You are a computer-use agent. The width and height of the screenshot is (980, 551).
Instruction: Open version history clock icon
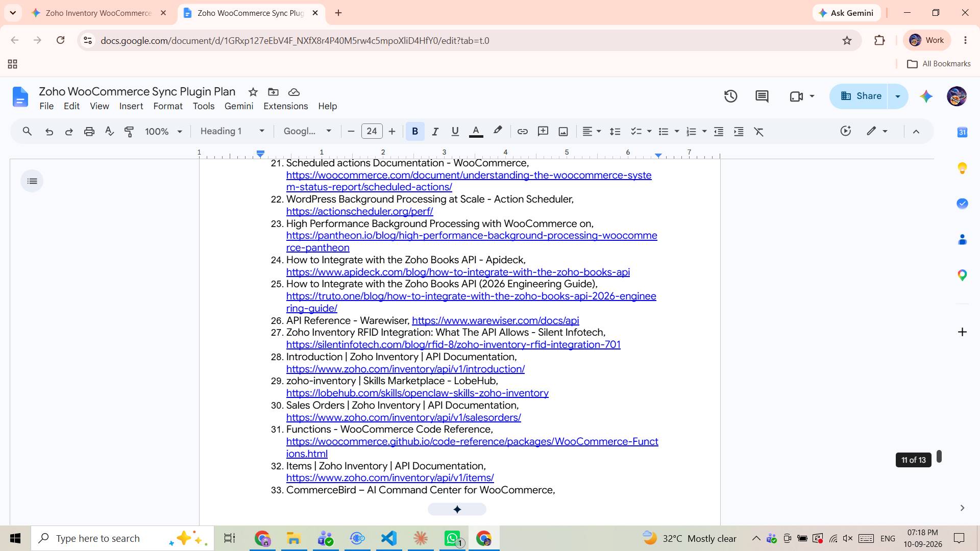[730, 96]
